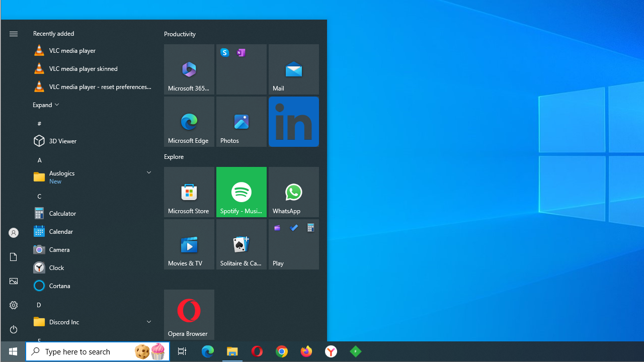This screenshot has width=644, height=362.
Task: Open the Play tile folder
Action: tap(294, 244)
